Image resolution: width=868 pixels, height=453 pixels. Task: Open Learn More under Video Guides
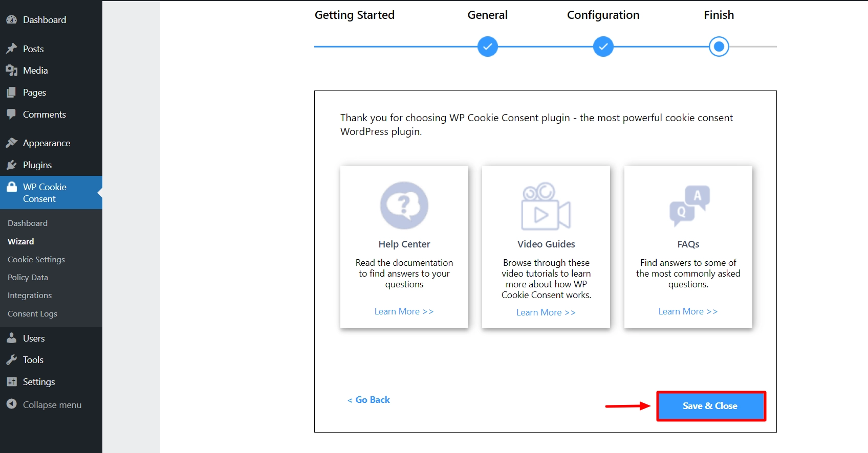coord(546,312)
